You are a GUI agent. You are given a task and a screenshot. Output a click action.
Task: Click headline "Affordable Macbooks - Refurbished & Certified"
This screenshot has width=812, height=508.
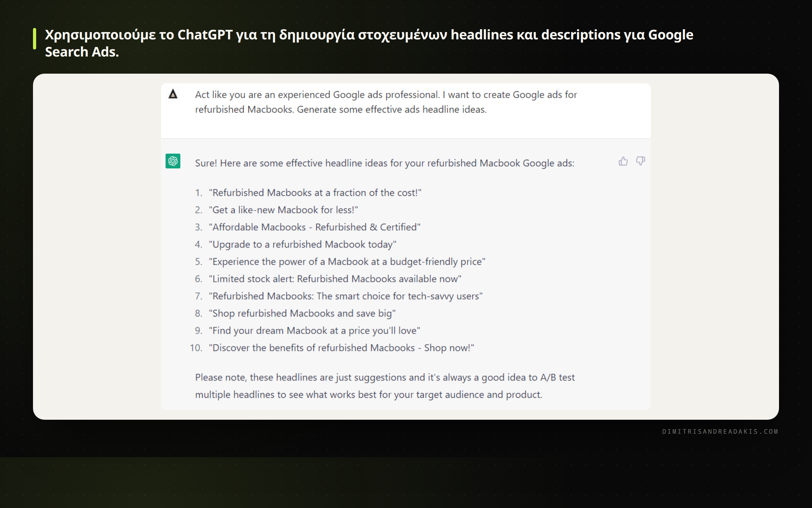pos(315,227)
